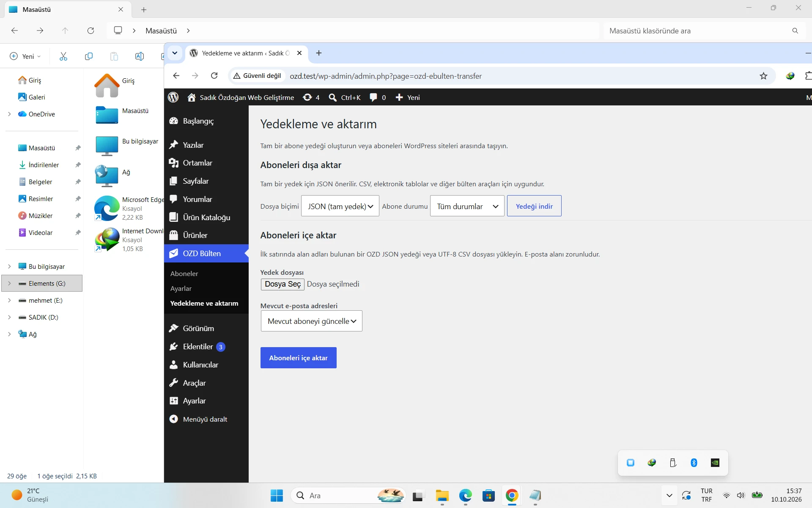Expand OneDrive in navigation pane
812x508 pixels.
[x=9, y=114]
